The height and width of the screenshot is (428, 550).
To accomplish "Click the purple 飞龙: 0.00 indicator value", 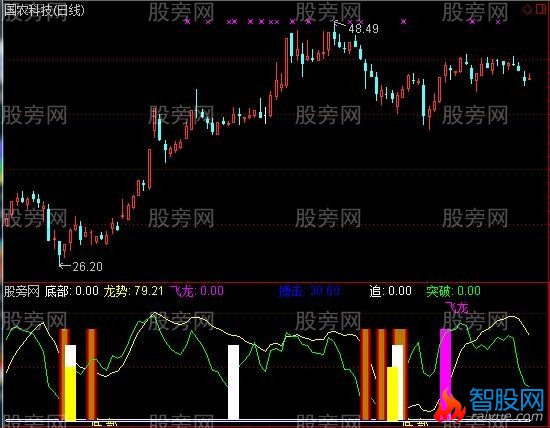I will [x=197, y=291].
